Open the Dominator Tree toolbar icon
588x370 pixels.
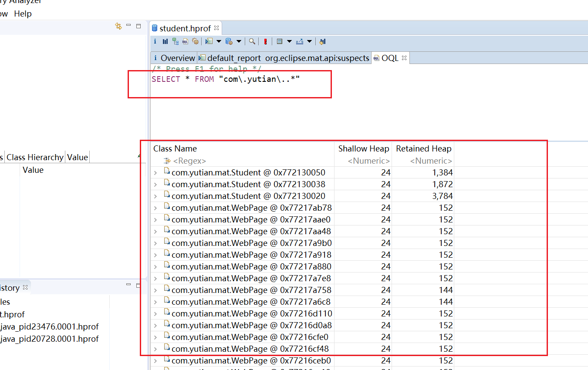tap(175, 41)
